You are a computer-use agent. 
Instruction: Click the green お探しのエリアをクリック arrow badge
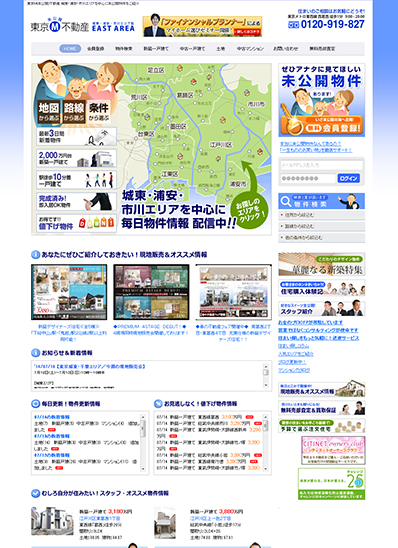(250, 209)
